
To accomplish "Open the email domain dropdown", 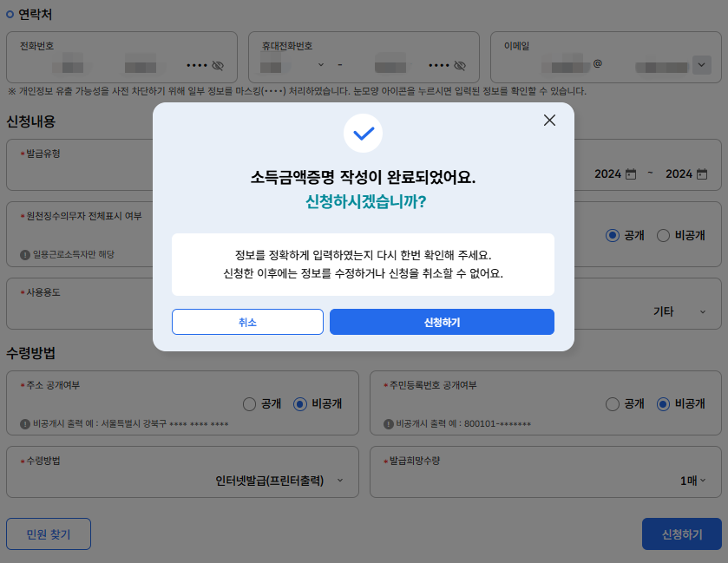I will [701, 65].
